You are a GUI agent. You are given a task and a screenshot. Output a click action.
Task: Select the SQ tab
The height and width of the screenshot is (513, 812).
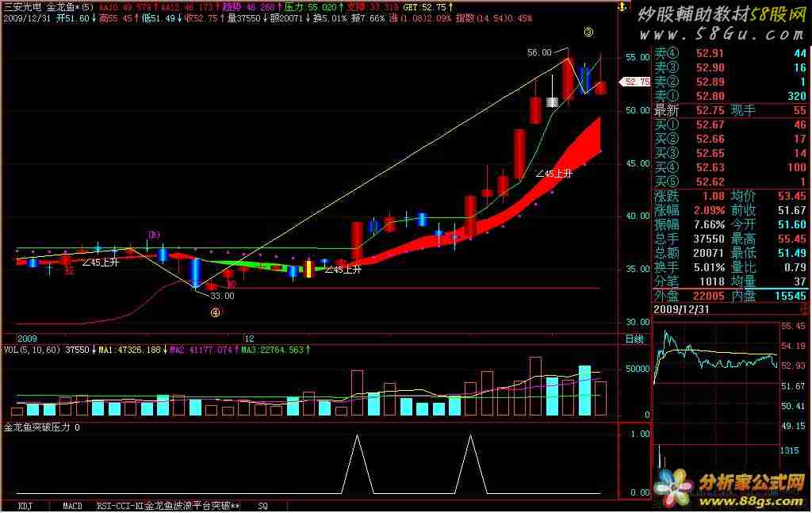tap(262, 506)
